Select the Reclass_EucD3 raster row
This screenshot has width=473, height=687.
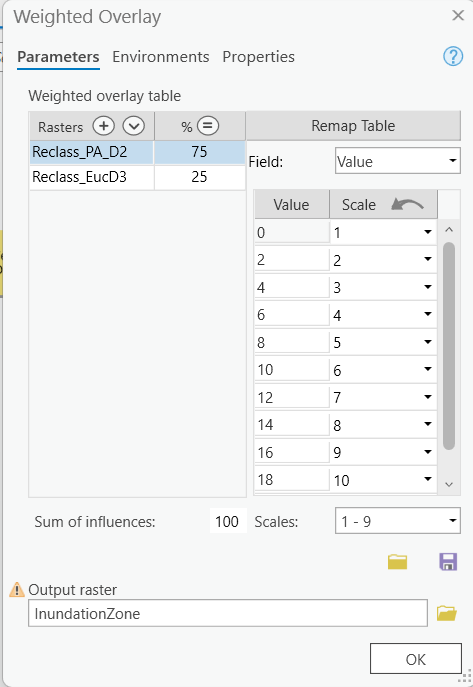(x=138, y=177)
